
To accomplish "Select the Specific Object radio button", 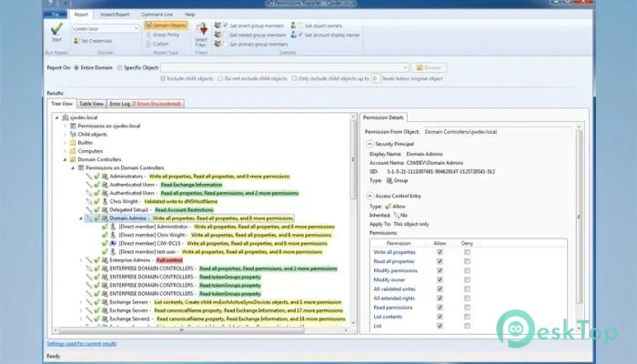I will point(119,68).
